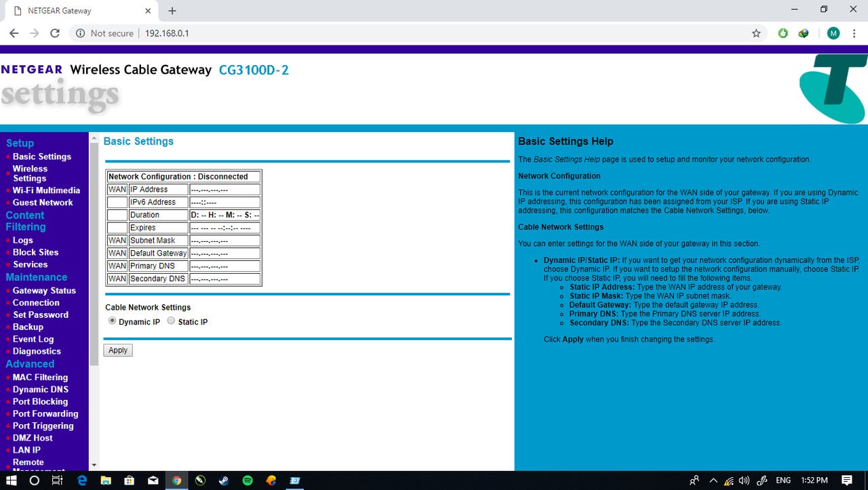Image resolution: width=868 pixels, height=490 pixels.
Task: Open the blue window app on taskbar
Action: 295,480
